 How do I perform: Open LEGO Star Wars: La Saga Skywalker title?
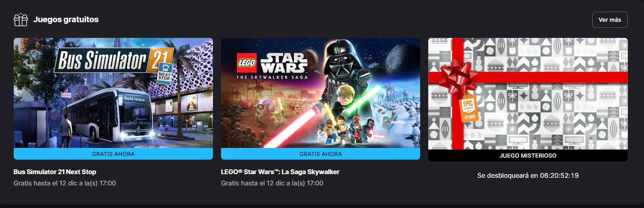[280, 172]
